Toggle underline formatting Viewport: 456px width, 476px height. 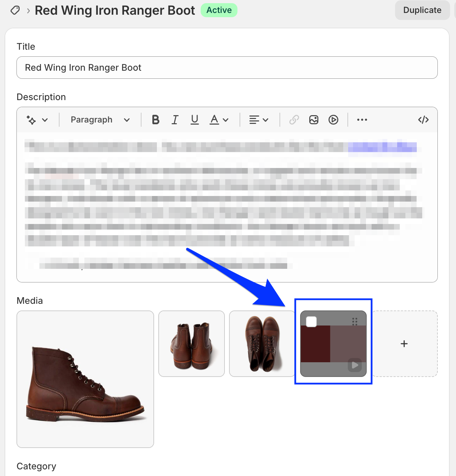click(x=194, y=120)
